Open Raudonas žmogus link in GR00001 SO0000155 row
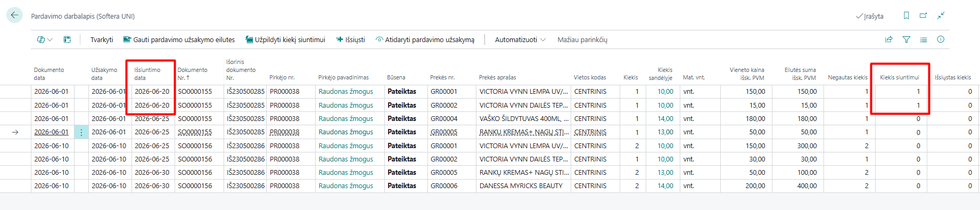 [346, 92]
